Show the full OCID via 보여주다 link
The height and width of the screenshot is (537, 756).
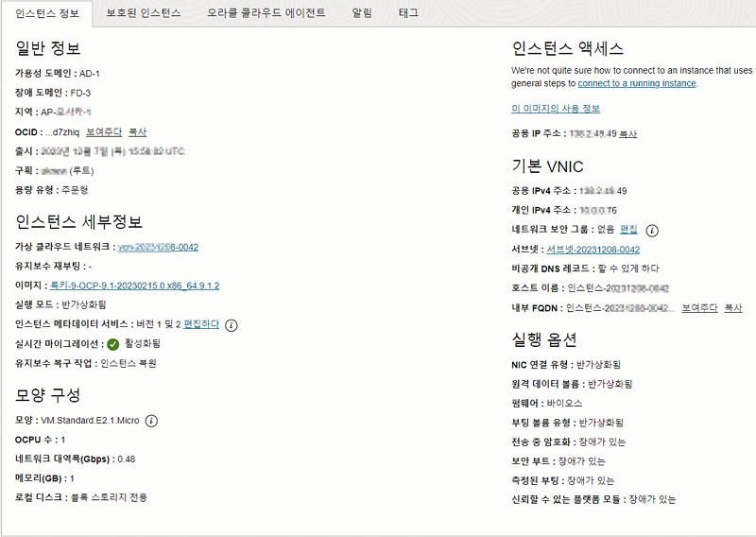pos(104,132)
